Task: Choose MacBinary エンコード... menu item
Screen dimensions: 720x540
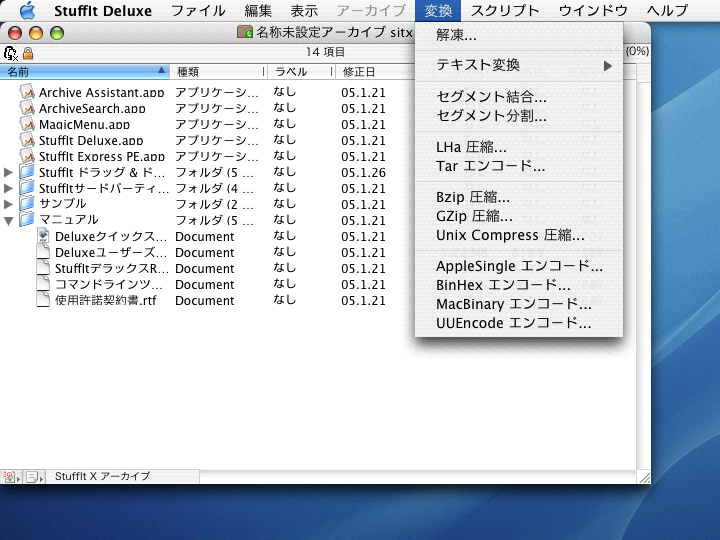Action: pyautogui.click(x=519, y=304)
